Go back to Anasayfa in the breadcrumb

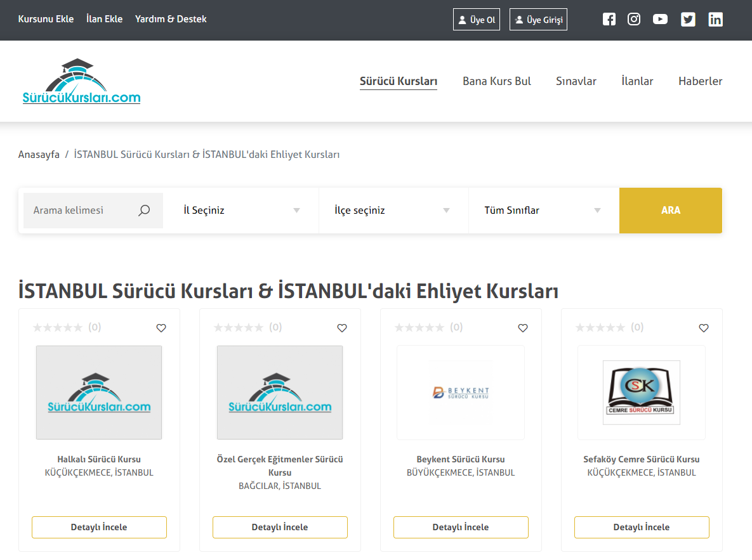click(39, 154)
